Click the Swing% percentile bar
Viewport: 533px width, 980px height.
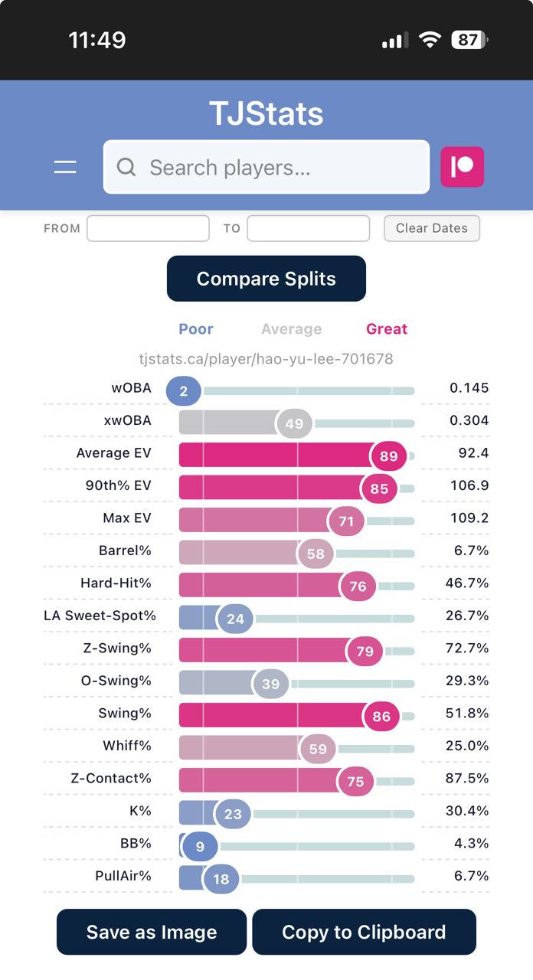tap(276, 716)
